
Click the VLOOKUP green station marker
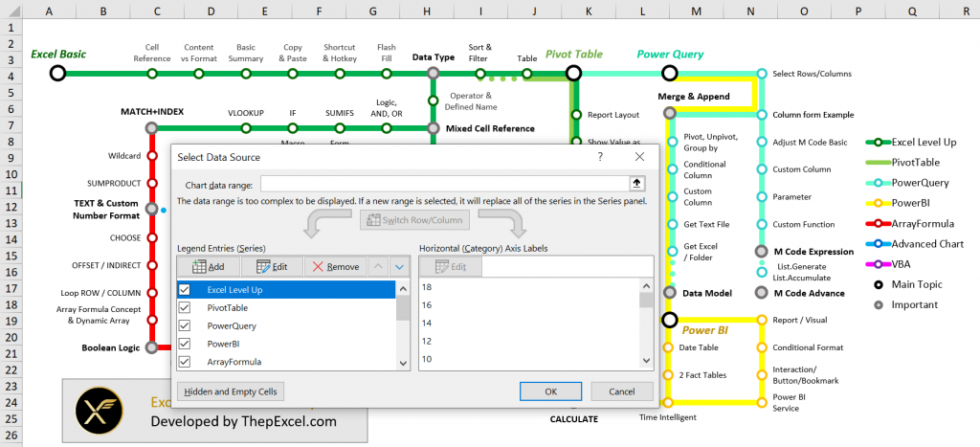pyautogui.click(x=246, y=128)
